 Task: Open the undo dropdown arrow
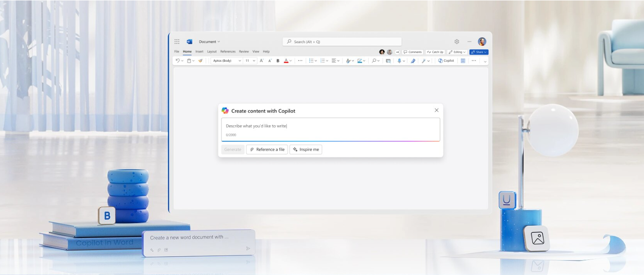(x=182, y=61)
